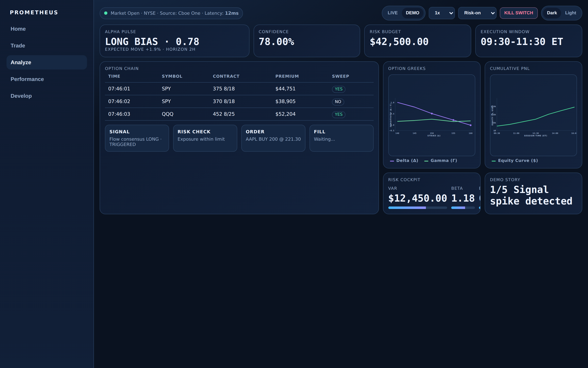This screenshot has width=588, height=368.
Task: Click the QQQ symbol cell
Action: [167, 114]
